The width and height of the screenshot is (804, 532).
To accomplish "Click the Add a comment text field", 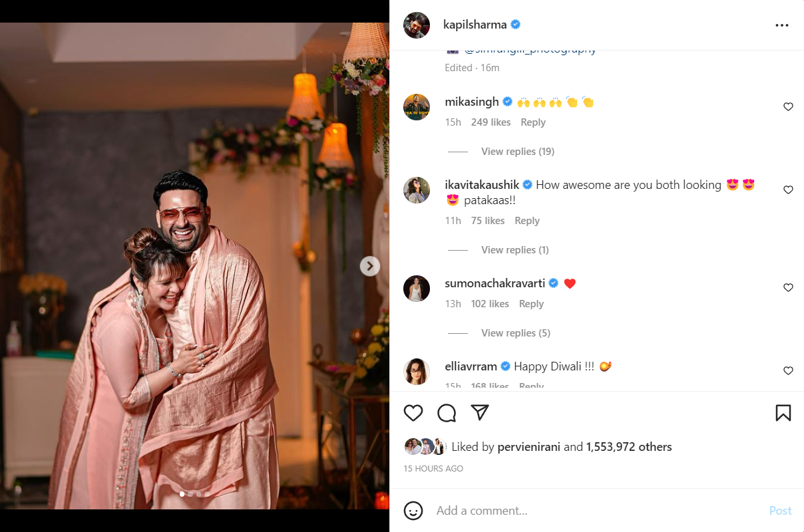I will [x=592, y=511].
